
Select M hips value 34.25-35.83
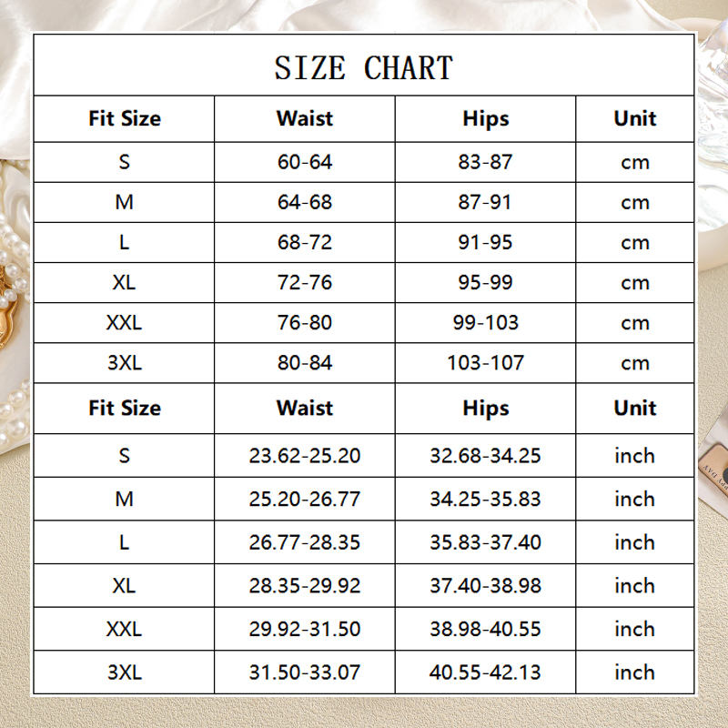pos(485,499)
